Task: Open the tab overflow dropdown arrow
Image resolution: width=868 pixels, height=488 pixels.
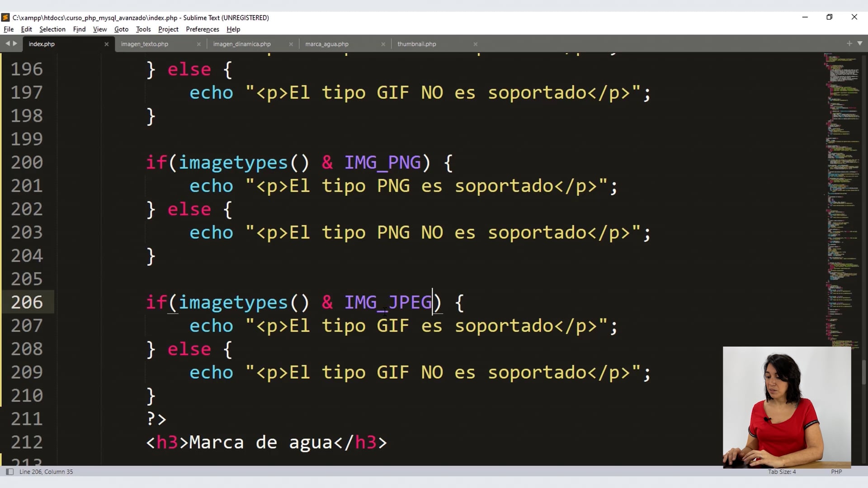Action: (860, 44)
